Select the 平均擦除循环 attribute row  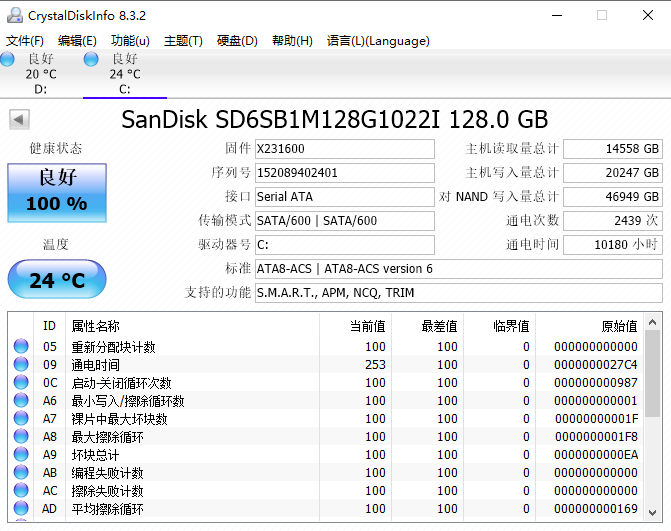click(326, 508)
